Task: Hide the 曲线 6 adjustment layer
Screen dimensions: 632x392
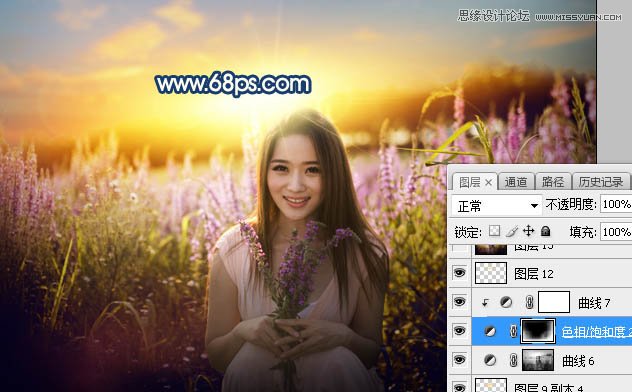Action: pos(459,360)
